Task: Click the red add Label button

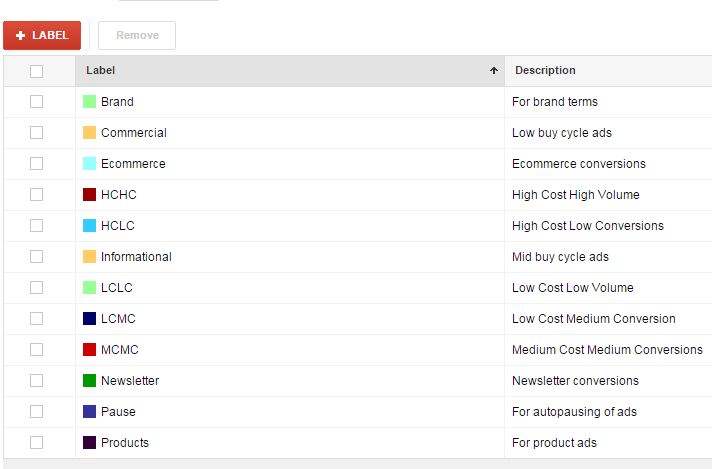Action: pos(42,35)
